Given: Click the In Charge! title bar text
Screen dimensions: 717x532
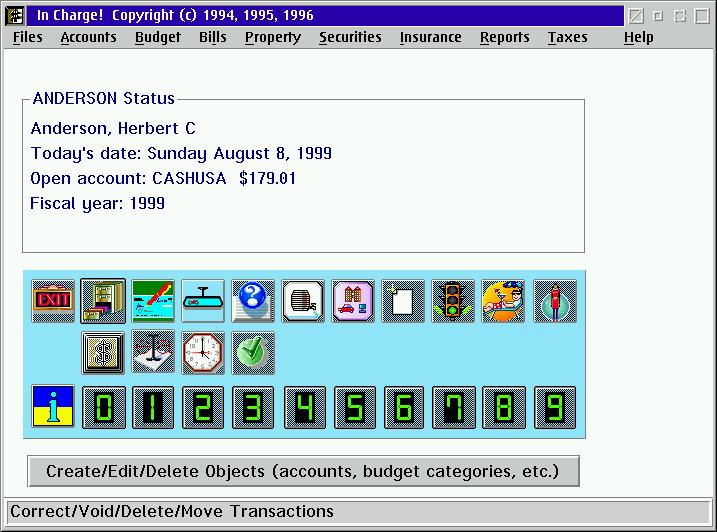Looking at the screenshot, I should [x=175, y=15].
